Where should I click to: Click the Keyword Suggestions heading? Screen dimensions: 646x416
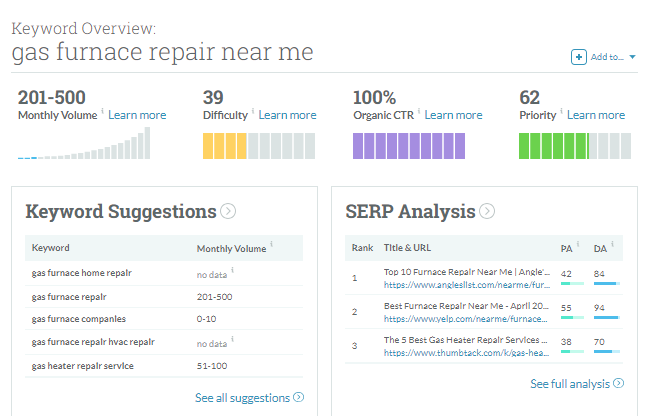(121, 211)
